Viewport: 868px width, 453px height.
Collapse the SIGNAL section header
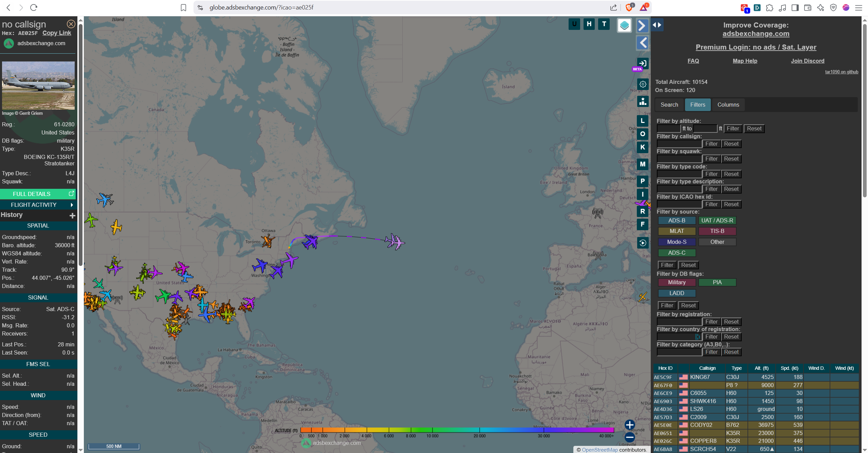coord(38,297)
